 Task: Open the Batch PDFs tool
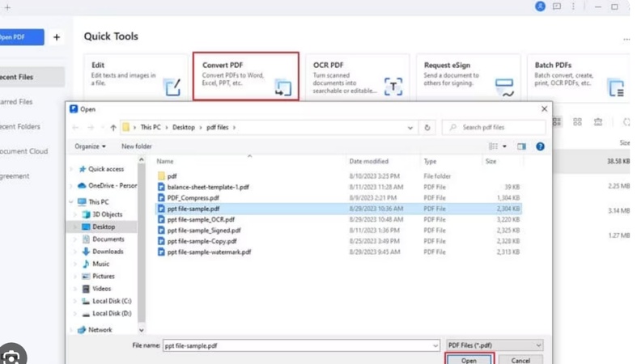579,77
